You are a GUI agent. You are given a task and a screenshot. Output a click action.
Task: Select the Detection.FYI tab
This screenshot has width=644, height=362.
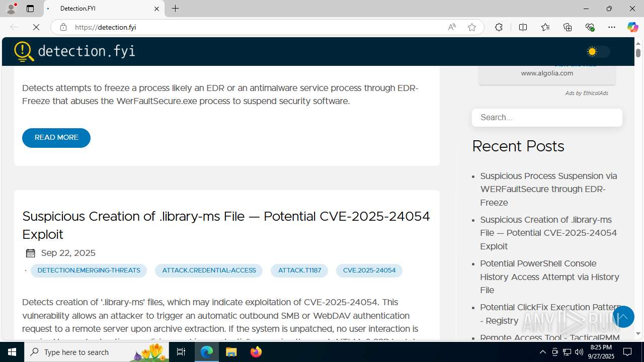pos(104,9)
